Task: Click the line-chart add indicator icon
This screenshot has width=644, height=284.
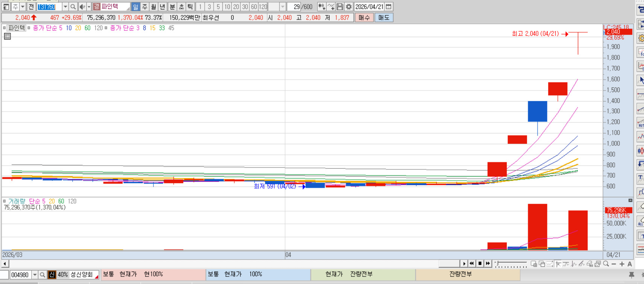Action: coord(331,7)
